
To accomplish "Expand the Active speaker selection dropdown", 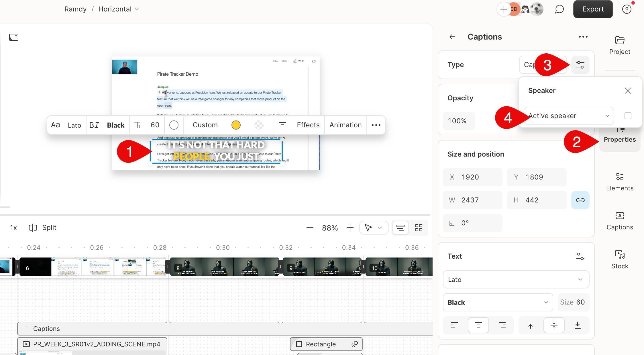I will (568, 116).
